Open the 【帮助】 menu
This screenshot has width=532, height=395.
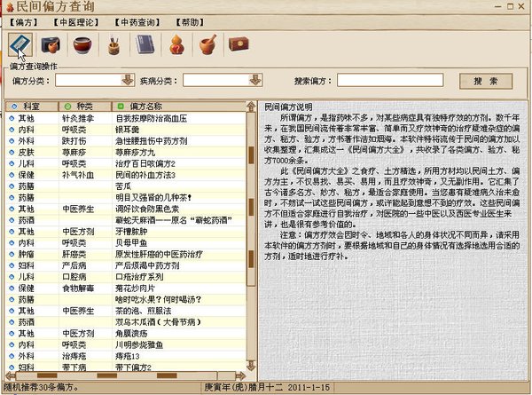coord(190,22)
